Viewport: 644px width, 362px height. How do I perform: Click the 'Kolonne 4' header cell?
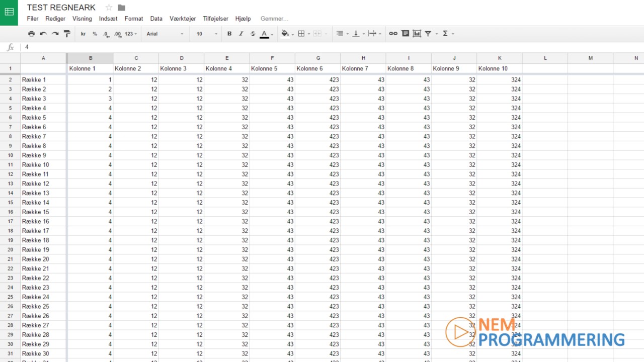pos(227,68)
